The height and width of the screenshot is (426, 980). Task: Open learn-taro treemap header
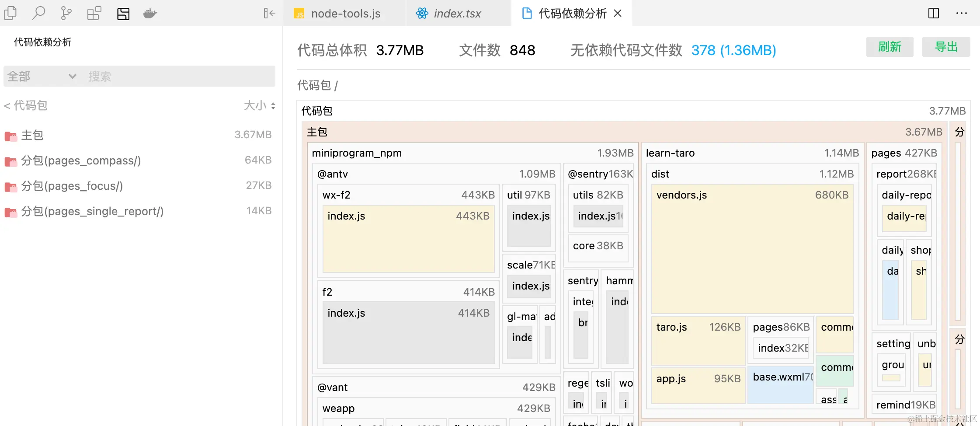[752, 153]
